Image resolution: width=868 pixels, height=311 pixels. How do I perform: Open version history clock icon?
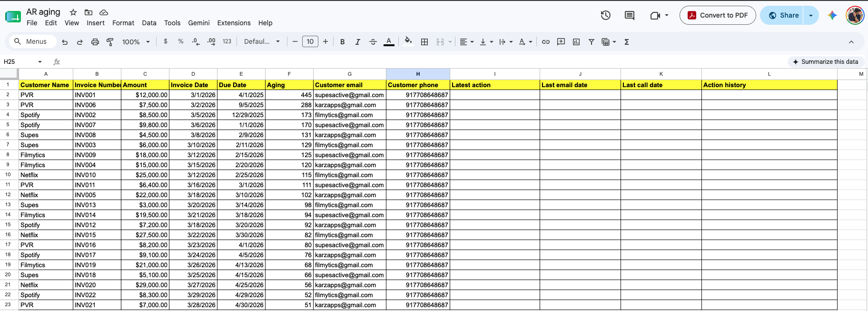(x=605, y=15)
